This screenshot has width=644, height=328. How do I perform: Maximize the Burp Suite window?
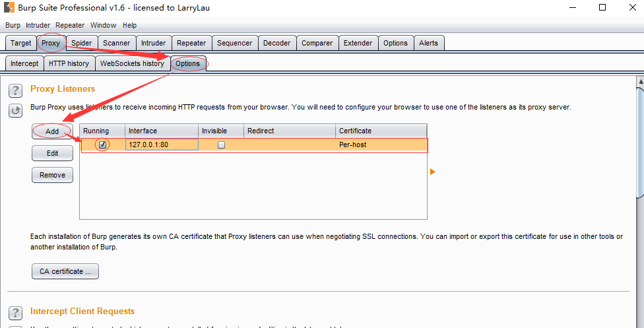[x=602, y=7]
